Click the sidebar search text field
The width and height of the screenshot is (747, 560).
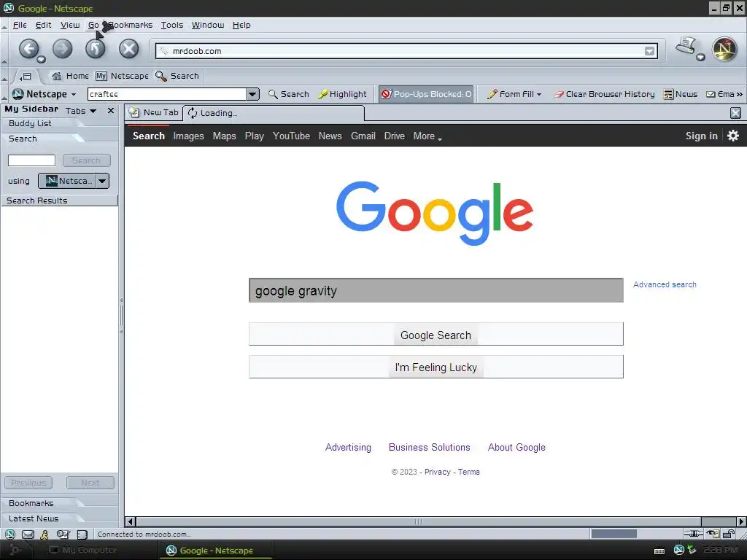tap(31, 160)
